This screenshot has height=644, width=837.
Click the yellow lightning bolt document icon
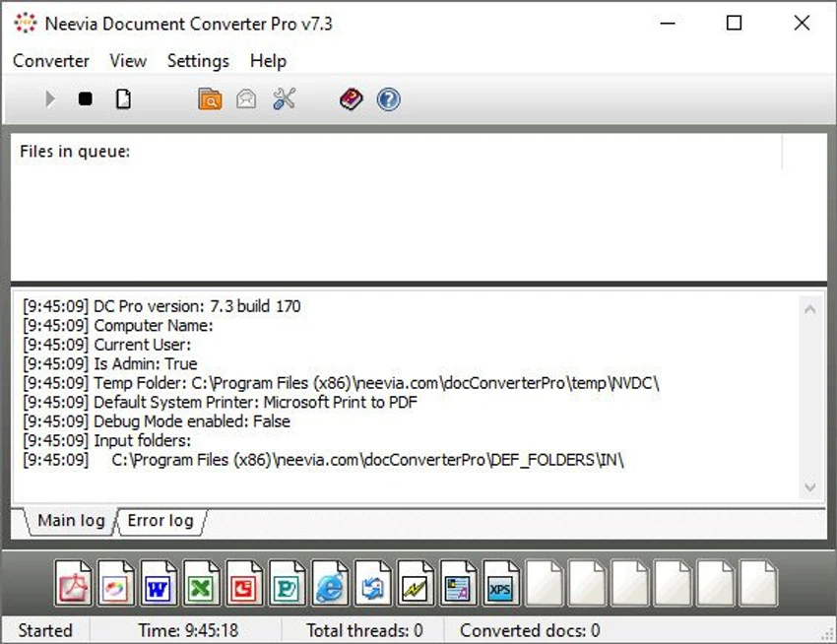click(416, 583)
